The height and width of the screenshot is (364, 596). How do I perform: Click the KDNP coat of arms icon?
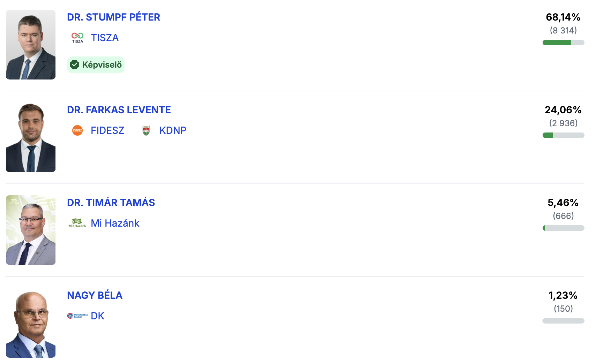(x=146, y=130)
